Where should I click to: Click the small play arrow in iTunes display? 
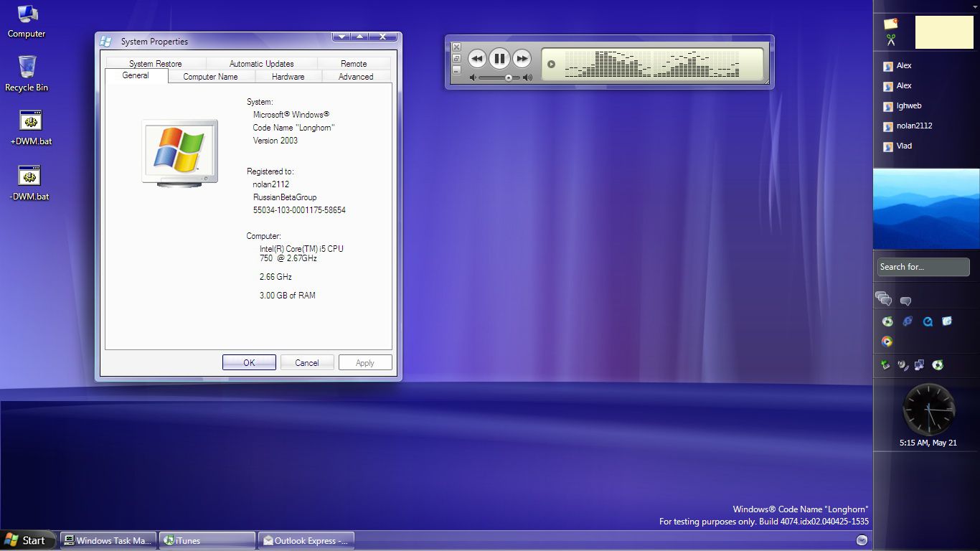tap(551, 64)
